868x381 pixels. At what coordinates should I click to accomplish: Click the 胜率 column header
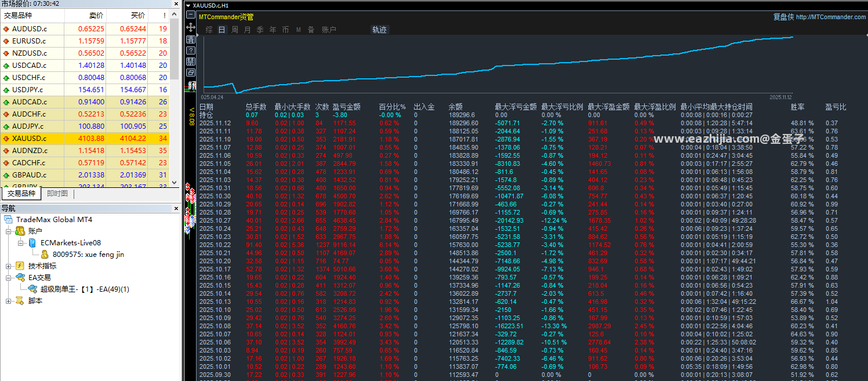pyautogui.click(x=798, y=107)
